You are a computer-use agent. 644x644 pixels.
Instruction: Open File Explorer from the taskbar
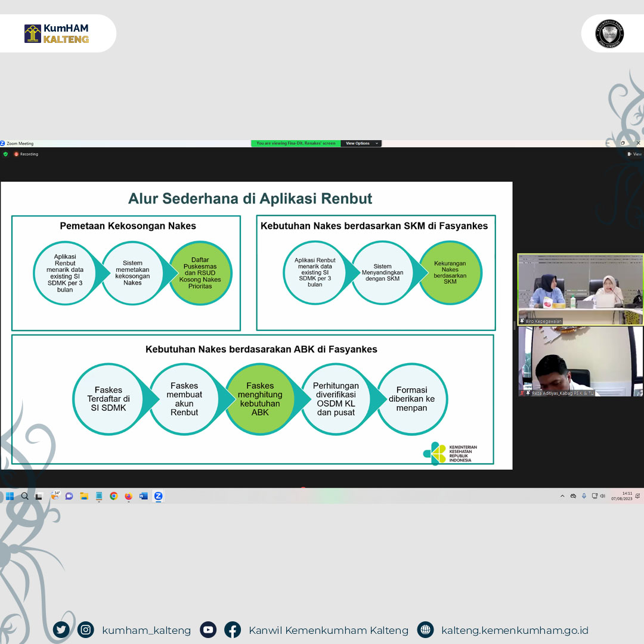pyautogui.click(x=84, y=496)
